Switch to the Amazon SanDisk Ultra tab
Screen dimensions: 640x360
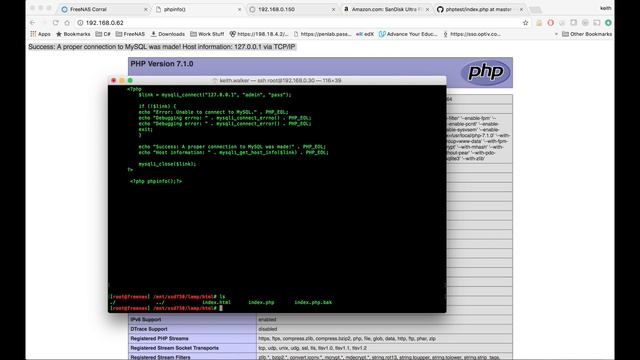pyautogui.click(x=385, y=9)
